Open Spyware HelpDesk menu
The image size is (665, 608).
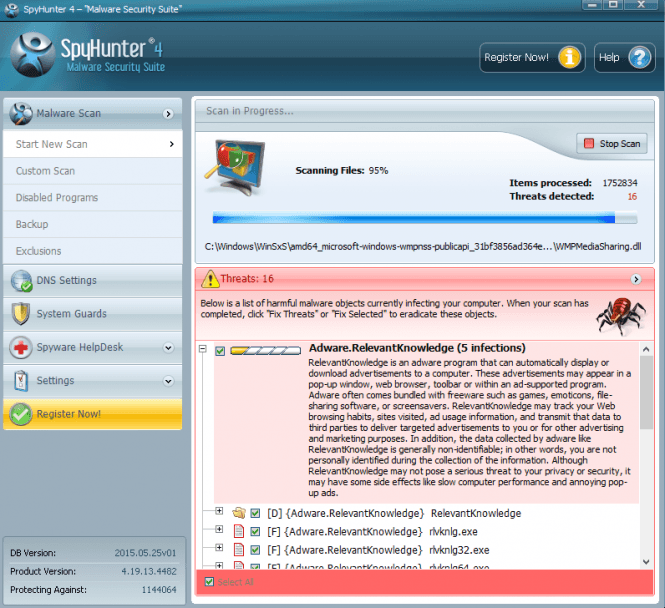point(93,347)
